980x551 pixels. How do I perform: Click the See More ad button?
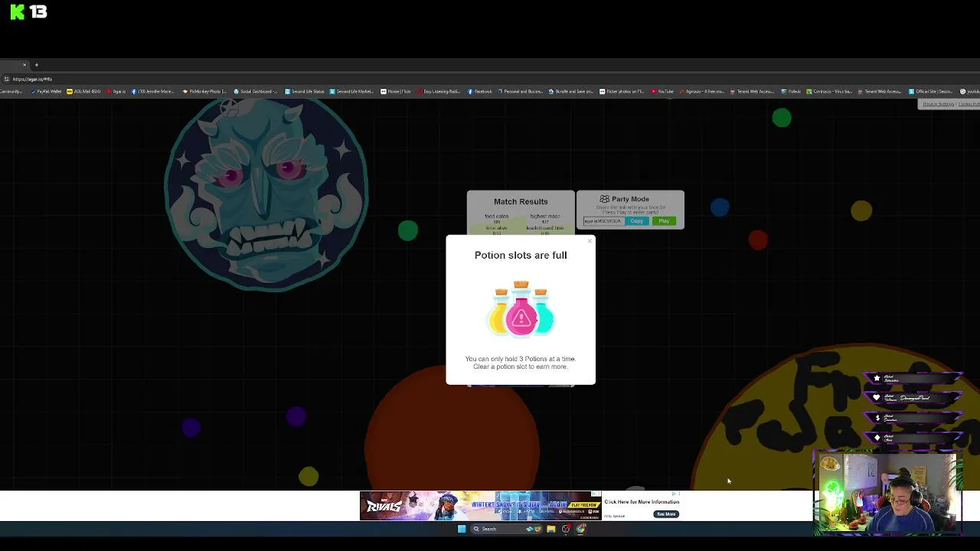666,514
